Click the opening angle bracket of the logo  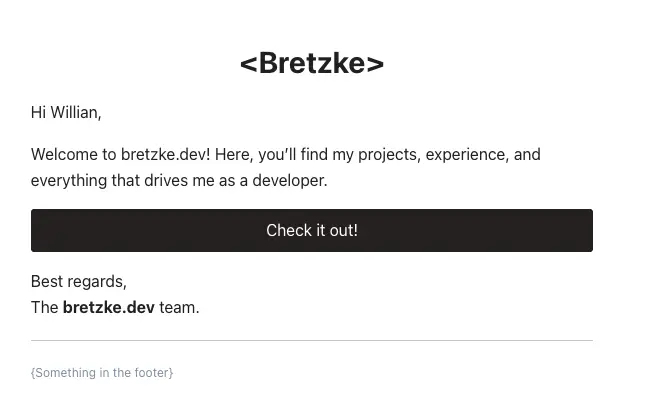coord(248,64)
